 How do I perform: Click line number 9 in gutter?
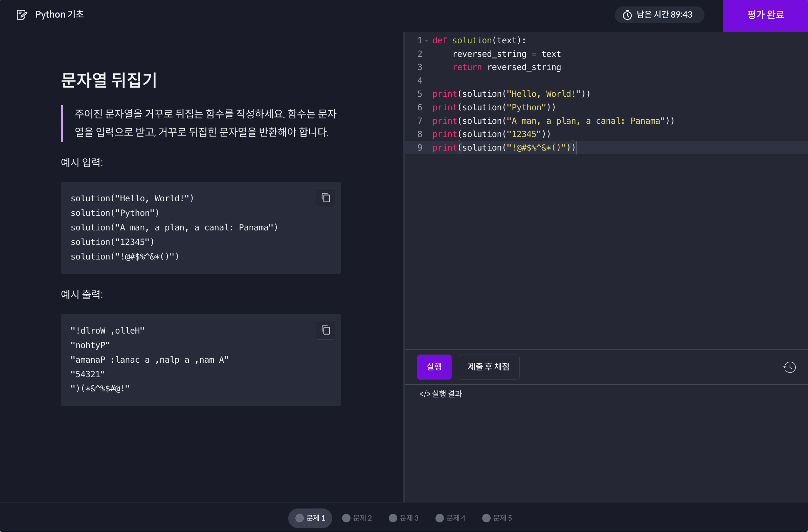420,148
